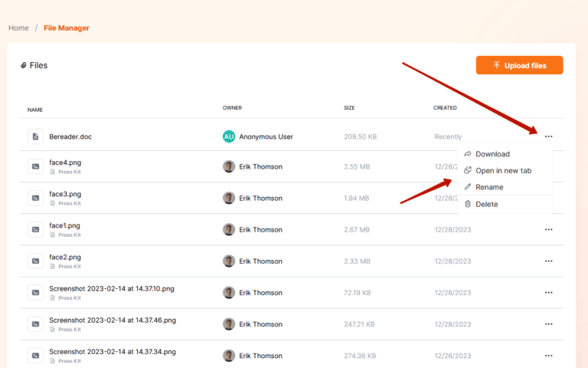Click the Anonymous User owner name
588x368 pixels.
266,136
